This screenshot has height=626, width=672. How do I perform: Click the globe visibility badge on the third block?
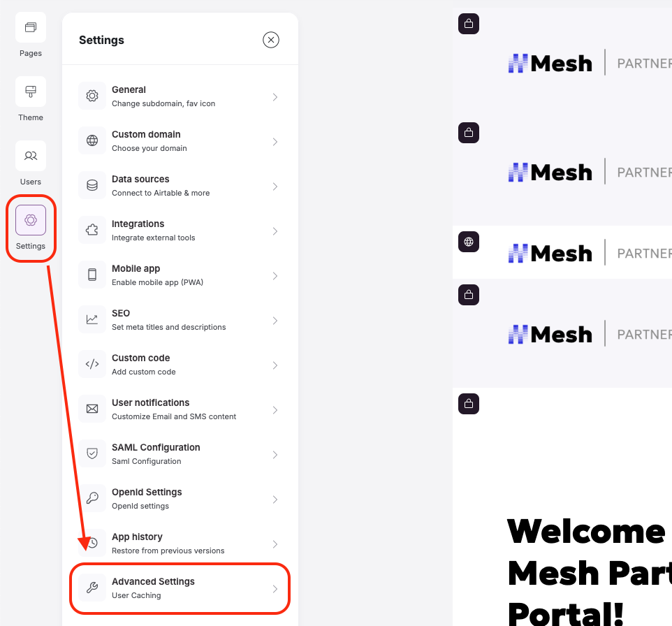[x=468, y=241]
